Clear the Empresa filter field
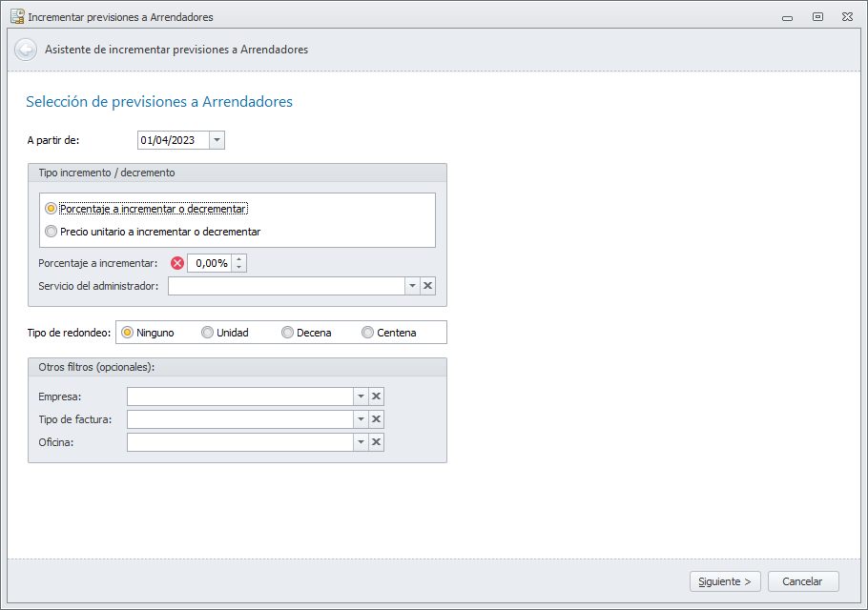 tap(377, 396)
